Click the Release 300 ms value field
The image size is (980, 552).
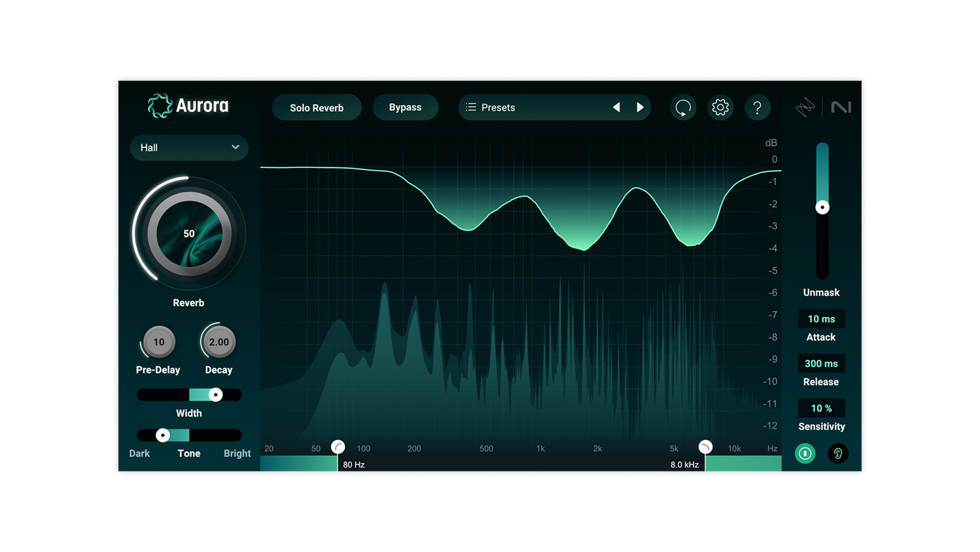click(x=821, y=364)
